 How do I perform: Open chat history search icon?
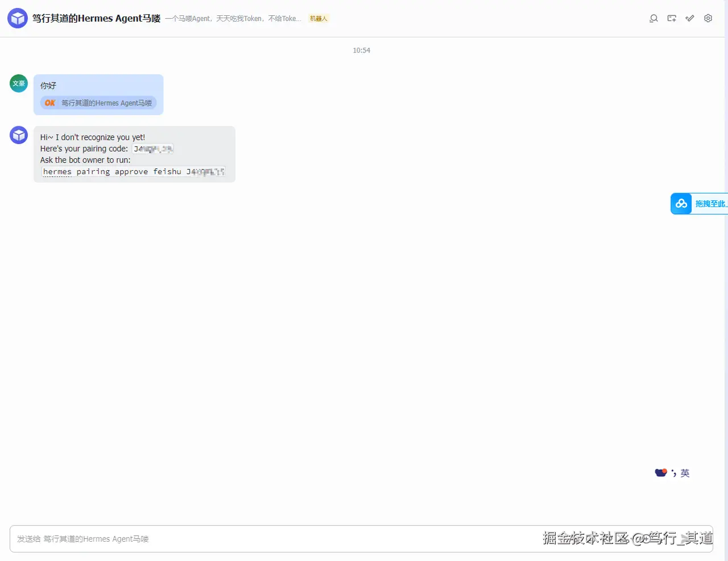(x=653, y=18)
